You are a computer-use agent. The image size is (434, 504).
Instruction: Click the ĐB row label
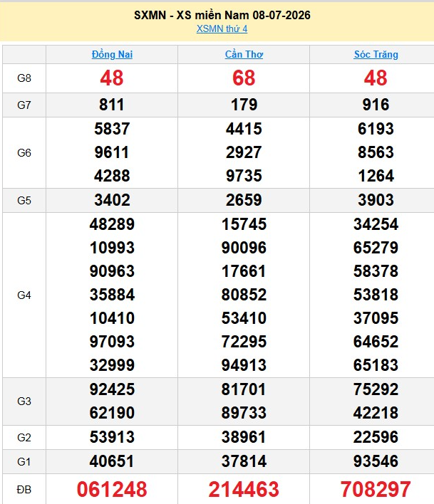(24, 490)
